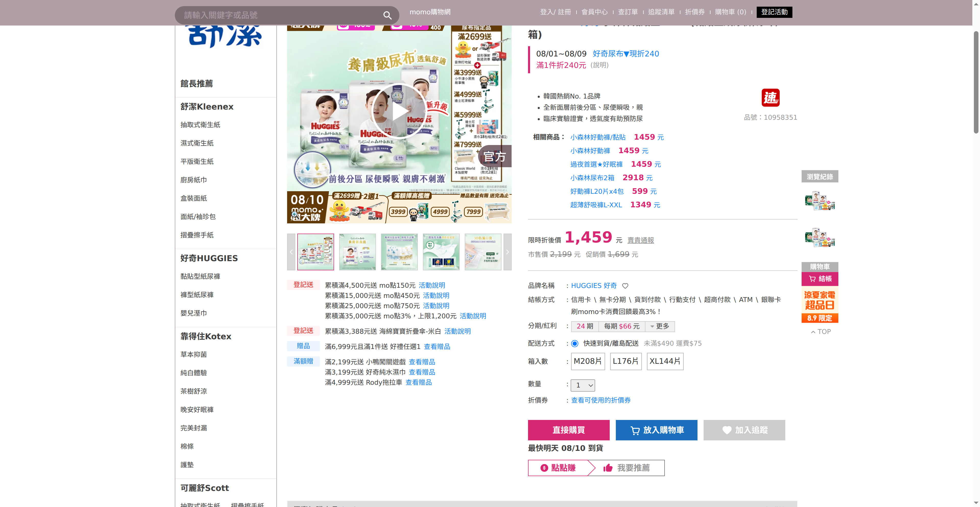This screenshot has height=507, width=980.
Task: Open 嬰兒溼巾 category in sidebar
Action: (x=194, y=313)
